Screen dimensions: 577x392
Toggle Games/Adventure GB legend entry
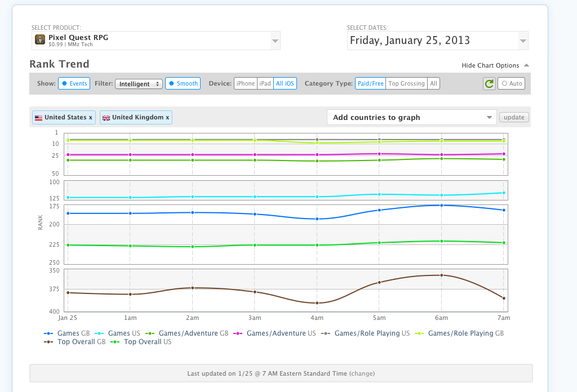(x=187, y=333)
